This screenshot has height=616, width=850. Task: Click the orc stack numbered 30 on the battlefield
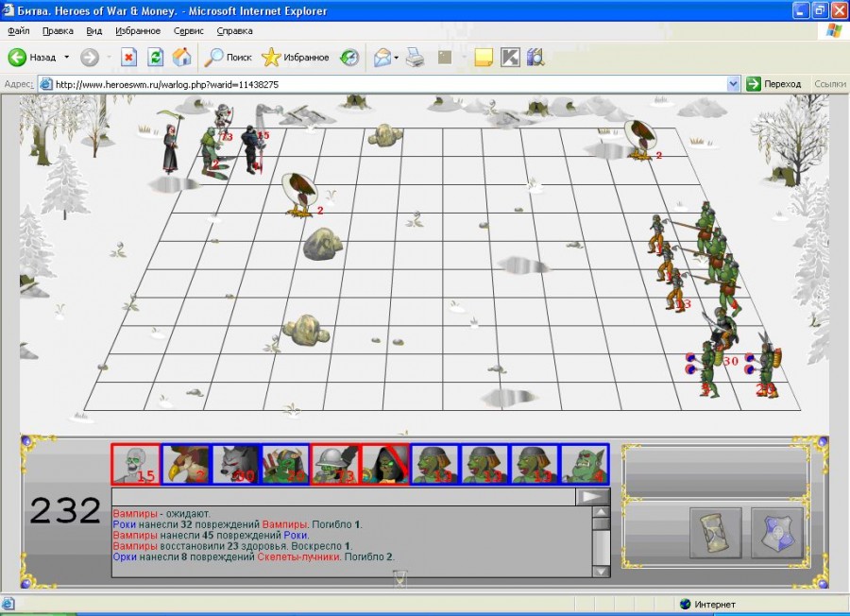pyautogui.click(x=723, y=331)
